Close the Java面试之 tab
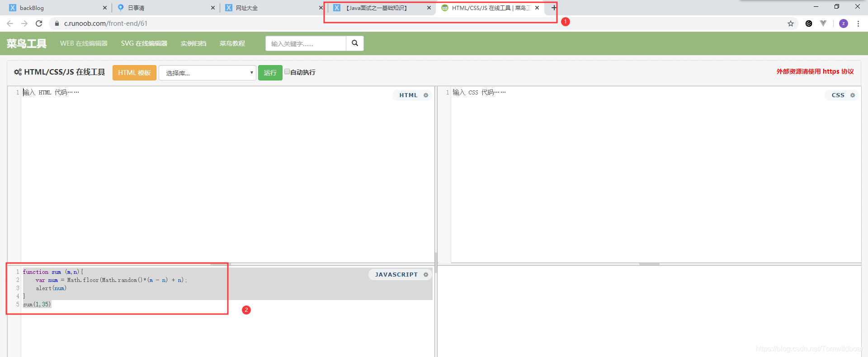This screenshot has height=357, width=868. click(429, 8)
